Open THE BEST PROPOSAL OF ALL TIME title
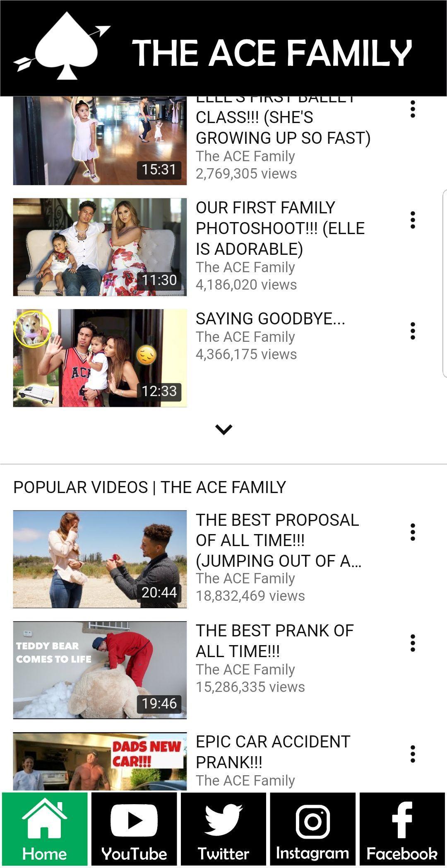 tap(279, 540)
